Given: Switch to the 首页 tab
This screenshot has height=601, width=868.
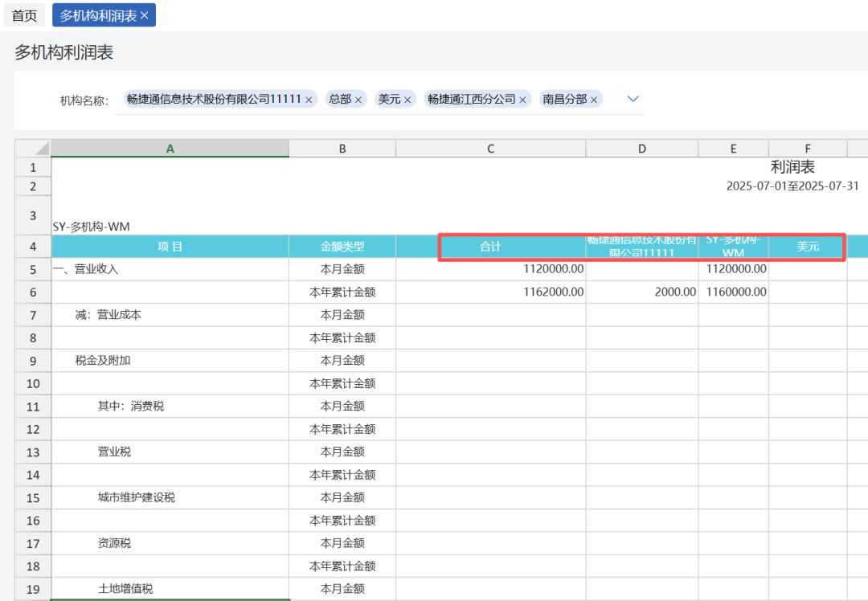Looking at the screenshot, I should click(x=24, y=14).
